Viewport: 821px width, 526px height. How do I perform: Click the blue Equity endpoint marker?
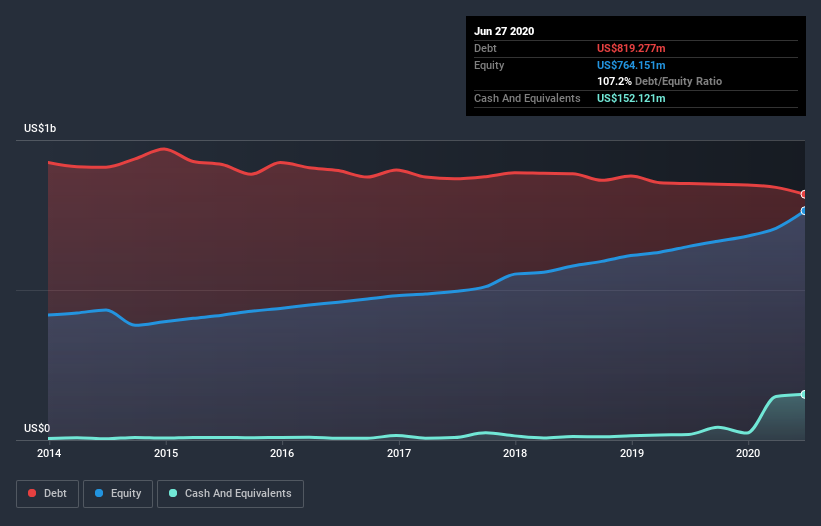tap(804, 211)
